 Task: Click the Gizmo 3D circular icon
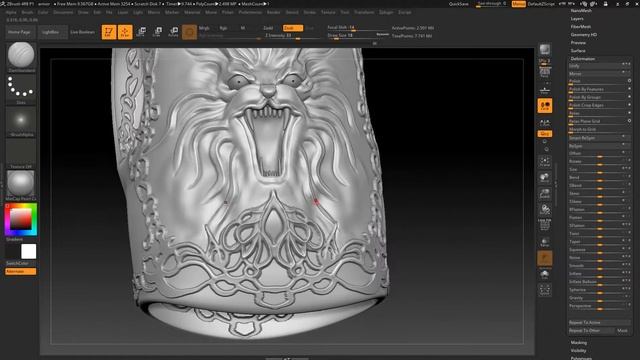coord(189,32)
